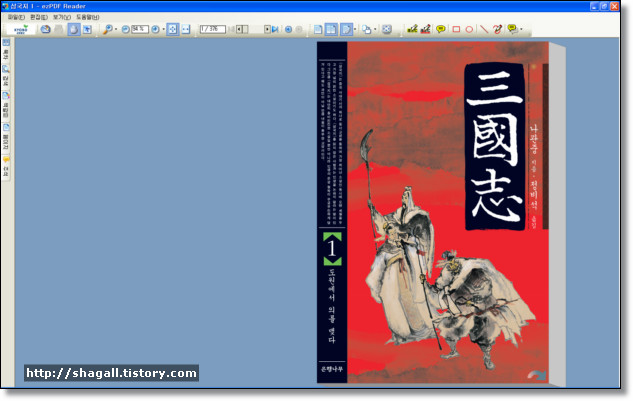This screenshot has height=401, width=633.
Task: Click the zoom in round button
Action: (x=155, y=29)
